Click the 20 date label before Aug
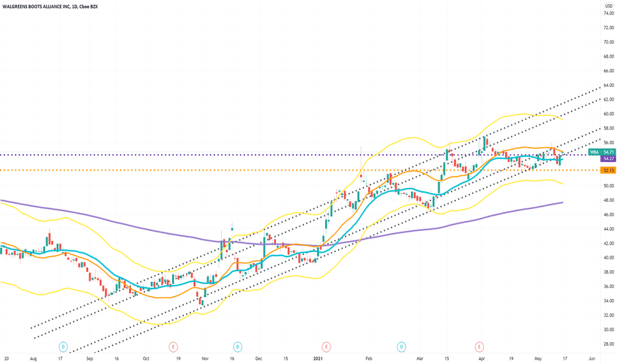This screenshot has width=617, height=364. tap(7, 359)
